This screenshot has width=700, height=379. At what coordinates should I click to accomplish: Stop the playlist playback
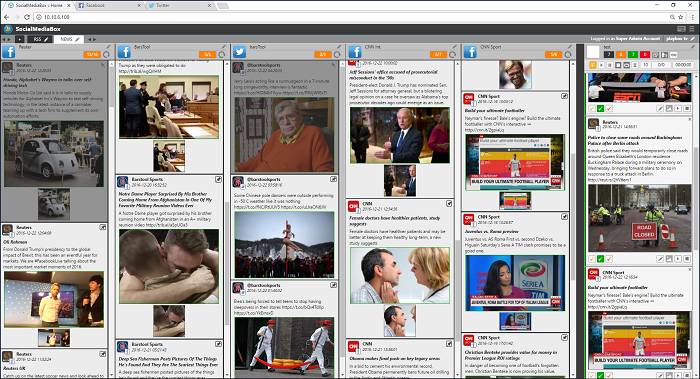pos(618,65)
